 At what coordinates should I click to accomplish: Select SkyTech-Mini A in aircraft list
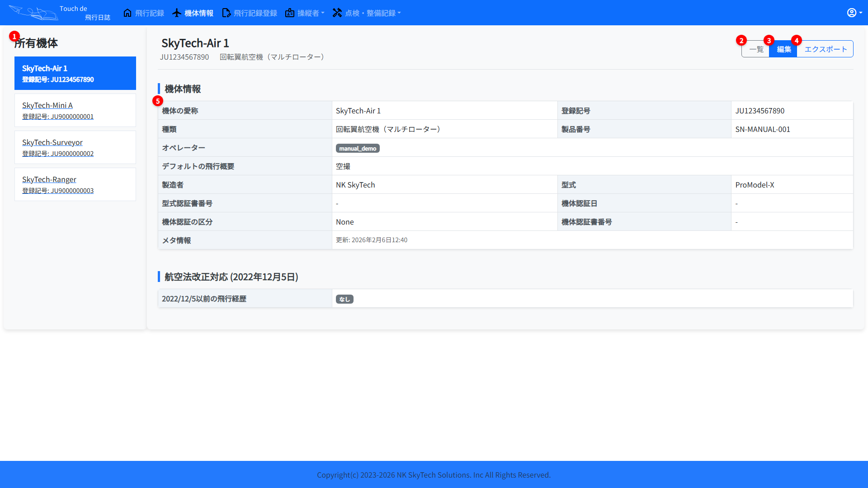click(x=47, y=105)
